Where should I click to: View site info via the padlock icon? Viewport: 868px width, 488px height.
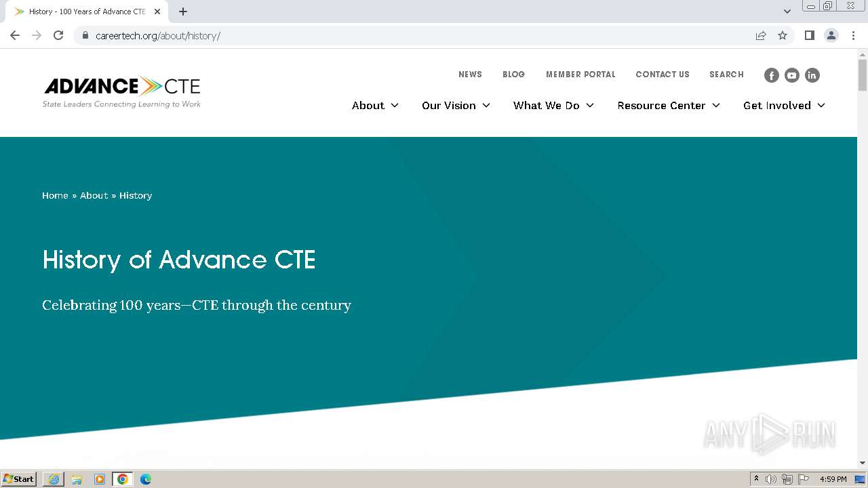[85, 35]
